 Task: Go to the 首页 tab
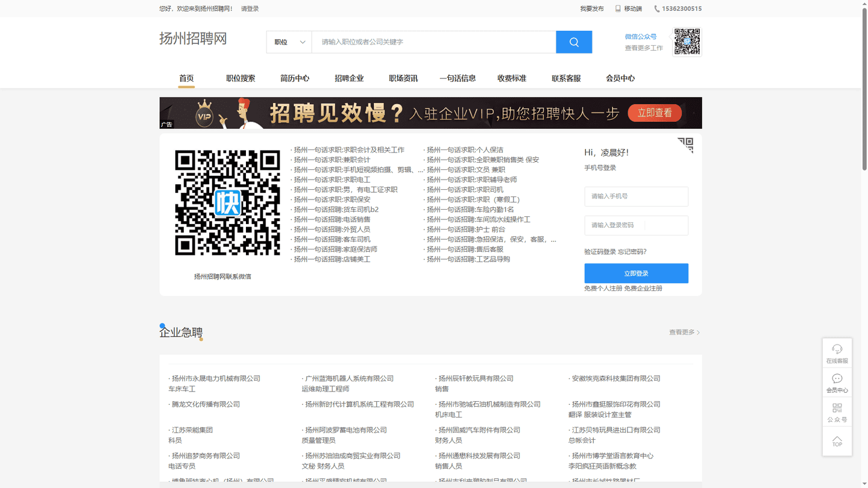(x=186, y=78)
